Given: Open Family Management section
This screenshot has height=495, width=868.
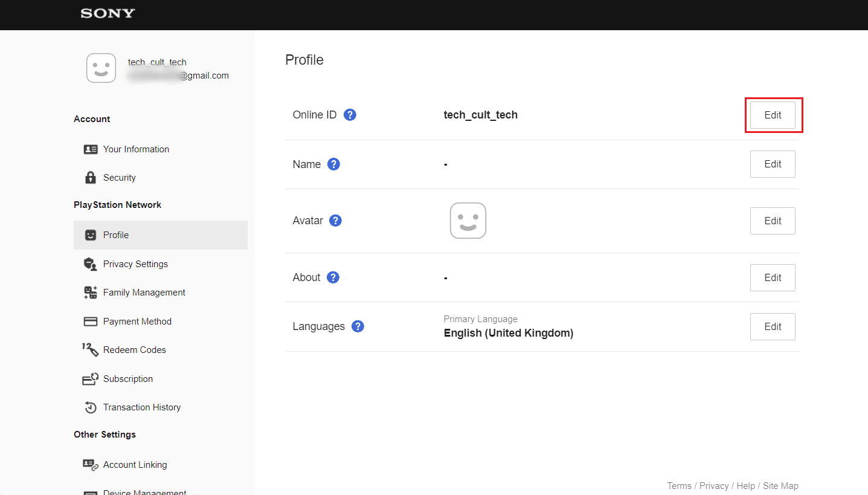Looking at the screenshot, I should pos(144,293).
